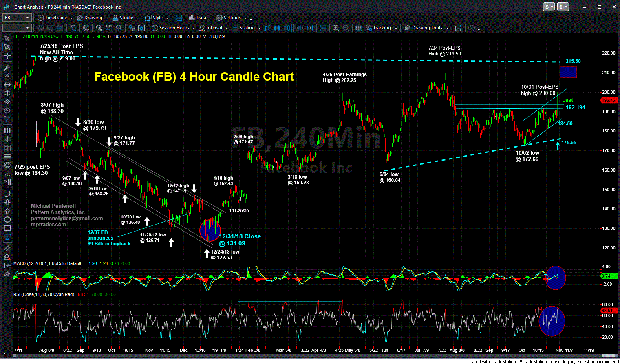Expand the Interval dropdown arrow
Viewport: 620px width, 364px height.
click(x=227, y=28)
